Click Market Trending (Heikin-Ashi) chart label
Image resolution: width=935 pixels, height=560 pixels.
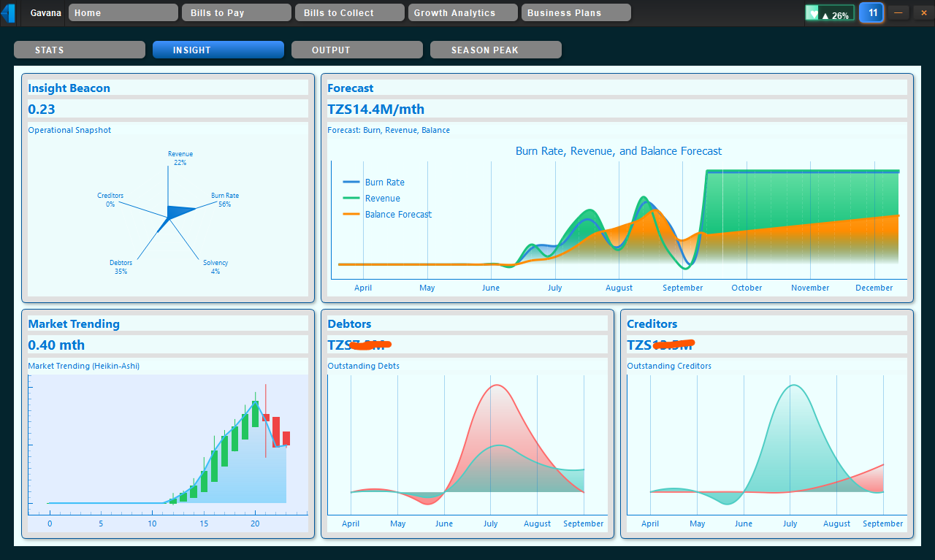point(84,366)
